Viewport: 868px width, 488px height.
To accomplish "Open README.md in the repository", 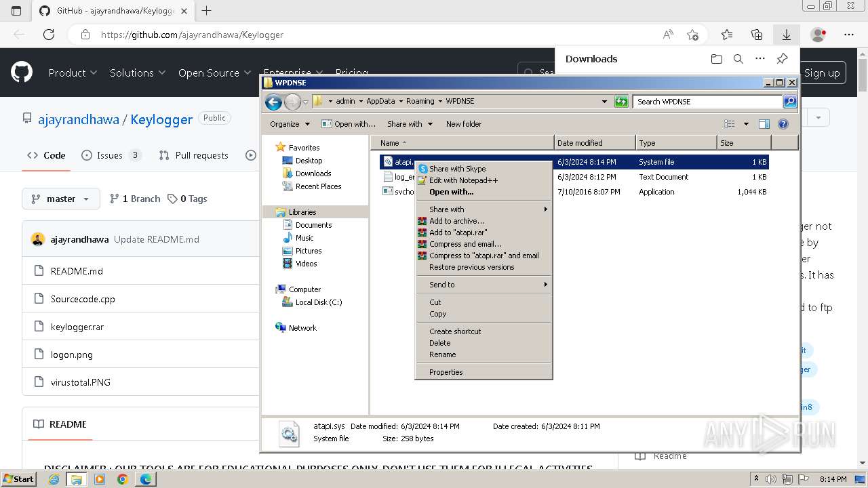I will point(77,271).
